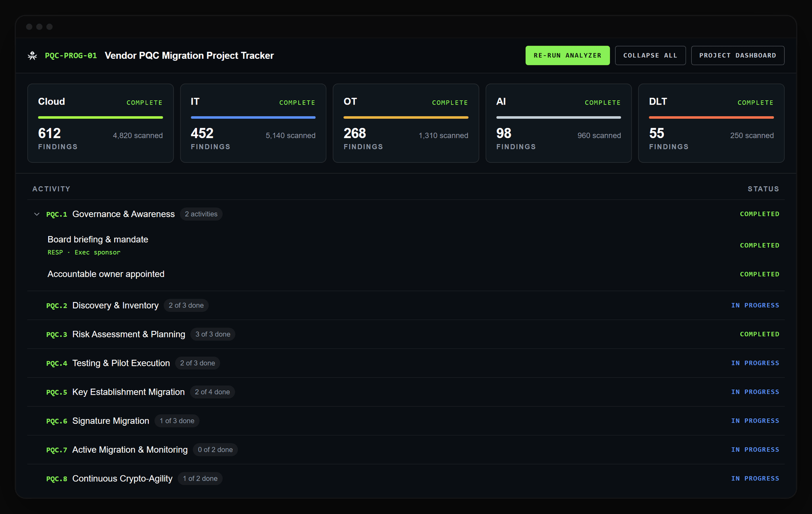The width and height of the screenshot is (812, 514).
Task: Select Board briefing & mandate activity
Action: [x=406, y=245]
